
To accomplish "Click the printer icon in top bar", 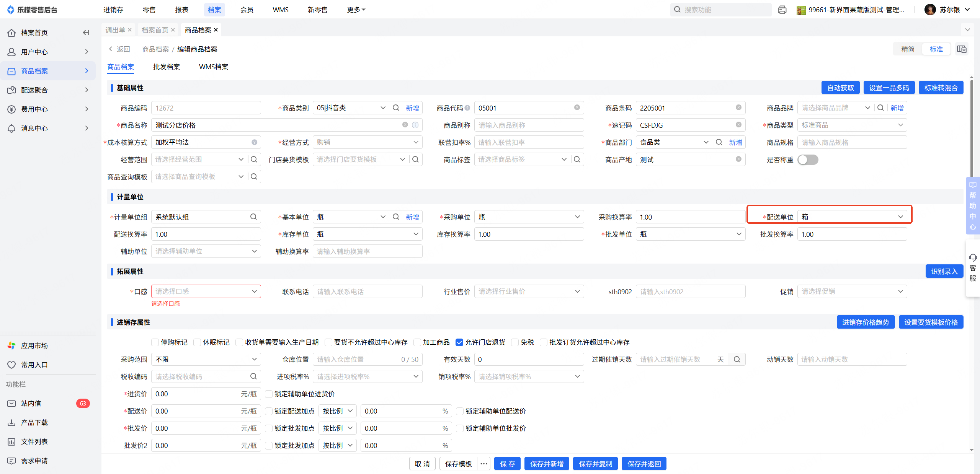I will pyautogui.click(x=782, y=10).
